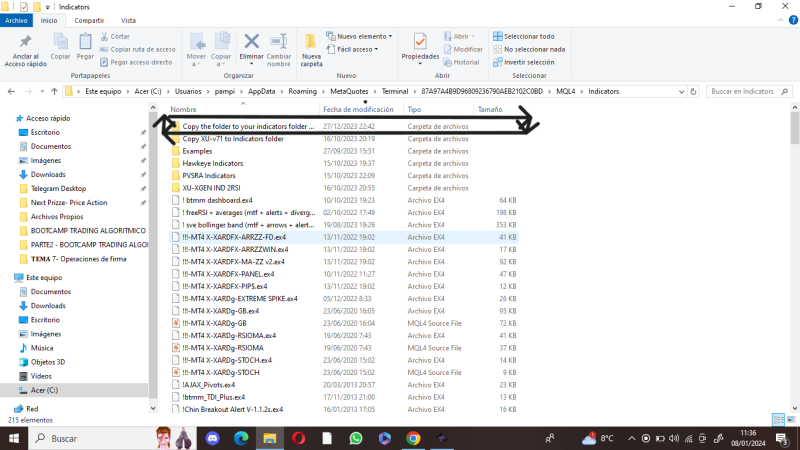Open Fácil acceso dropdown
Screen dimensions: 800x450
point(352,49)
